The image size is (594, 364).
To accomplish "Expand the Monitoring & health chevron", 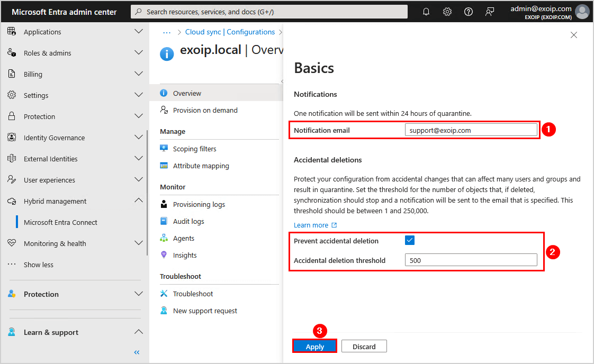I will 139,243.
